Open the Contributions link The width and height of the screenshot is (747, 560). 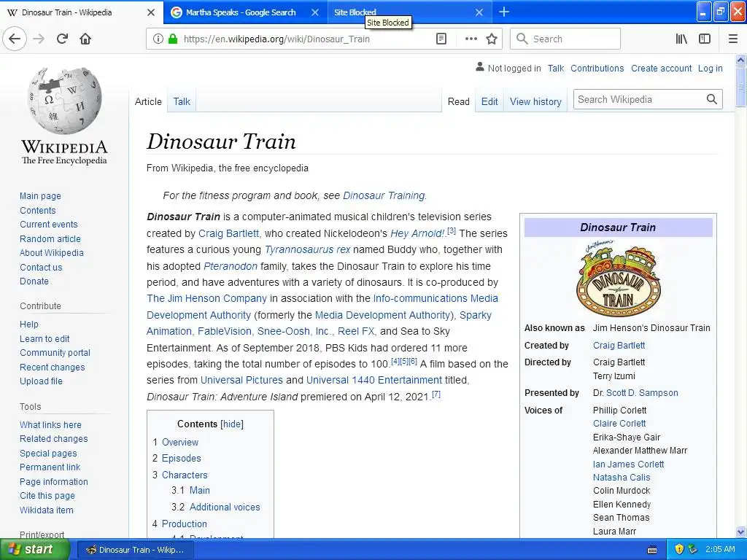(597, 68)
